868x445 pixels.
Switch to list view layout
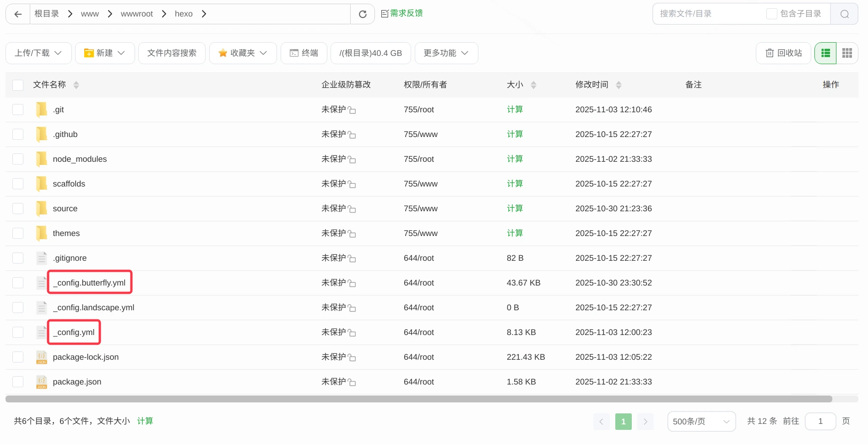pos(825,53)
